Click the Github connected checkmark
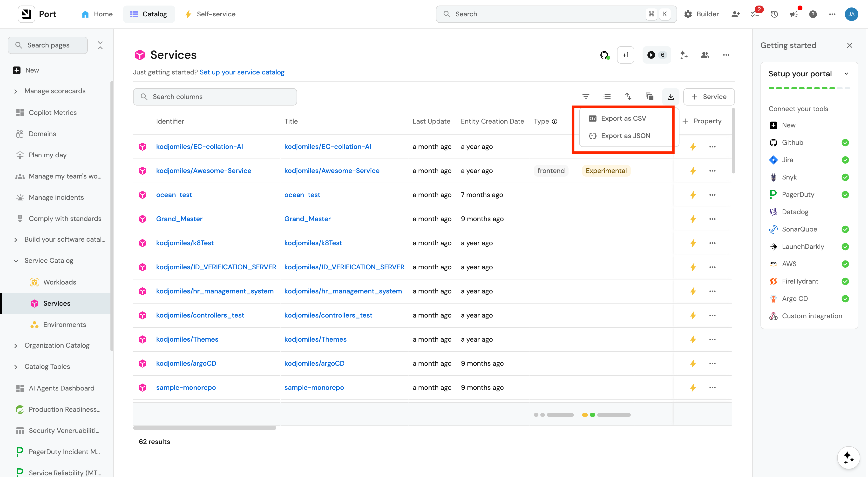This screenshot has width=868, height=477. click(x=845, y=142)
